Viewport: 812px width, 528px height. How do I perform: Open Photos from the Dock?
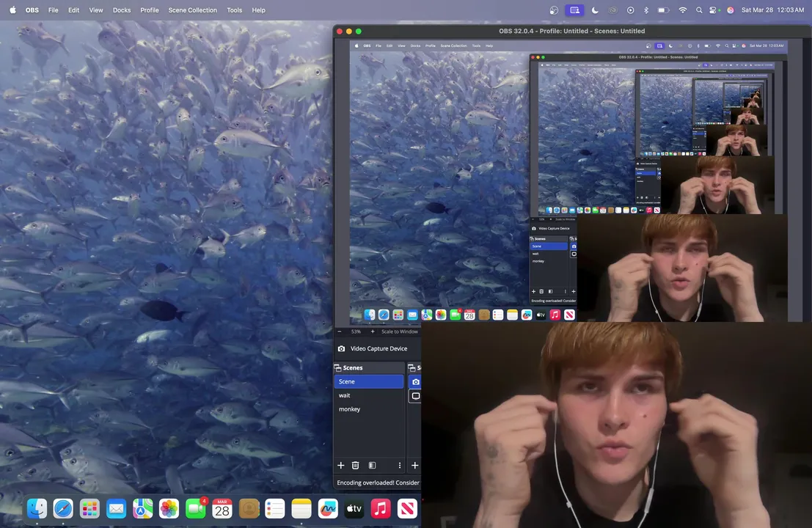169,509
